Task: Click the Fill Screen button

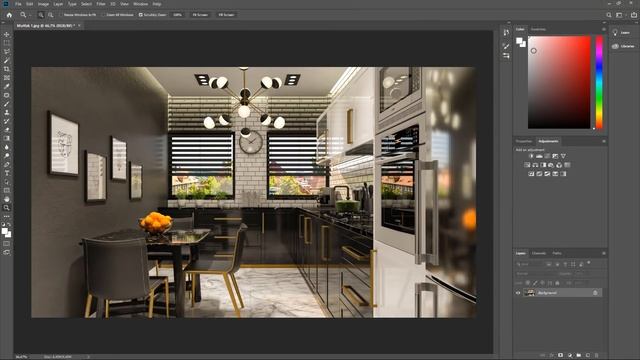Action: tap(226, 15)
